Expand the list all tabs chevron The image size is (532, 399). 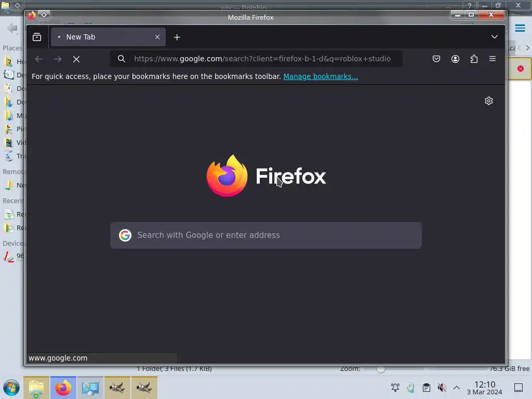(x=495, y=37)
